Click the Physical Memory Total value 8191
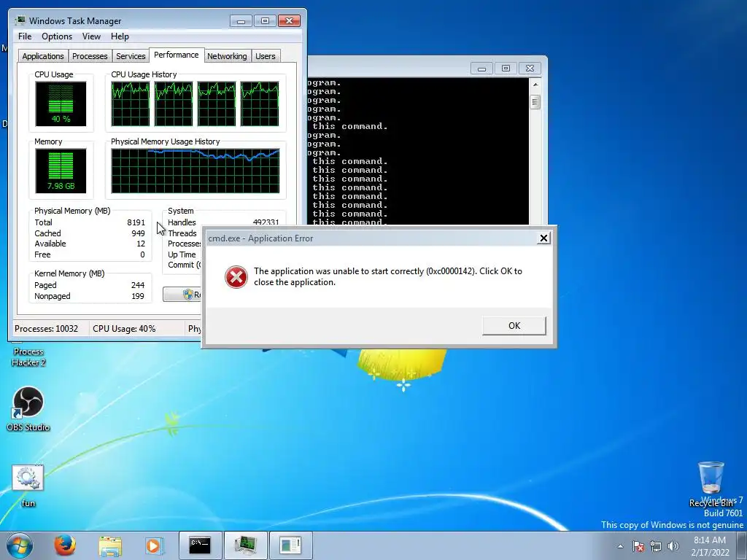This screenshot has width=747, height=560. tap(136, 222)
